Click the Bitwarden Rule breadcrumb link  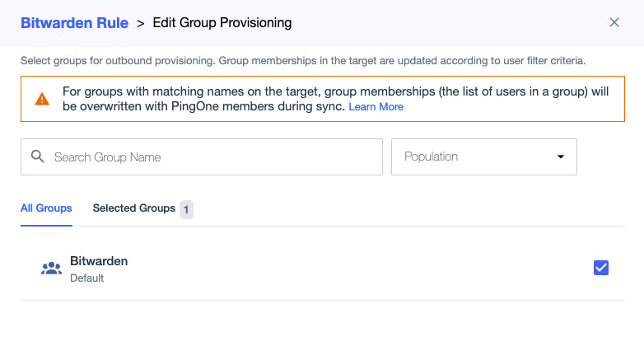(74, 23)
